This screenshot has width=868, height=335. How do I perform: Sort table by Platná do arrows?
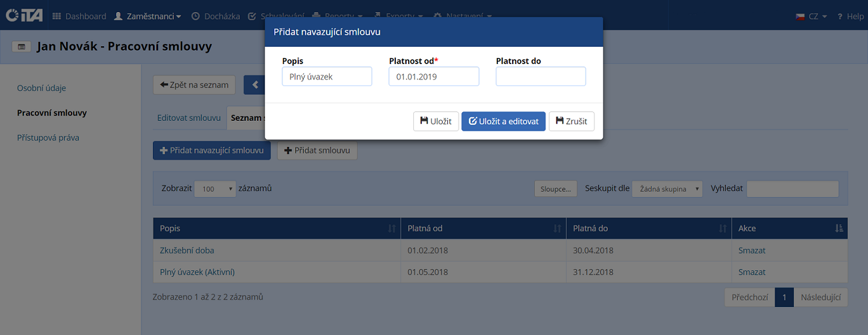pos(722,228)
